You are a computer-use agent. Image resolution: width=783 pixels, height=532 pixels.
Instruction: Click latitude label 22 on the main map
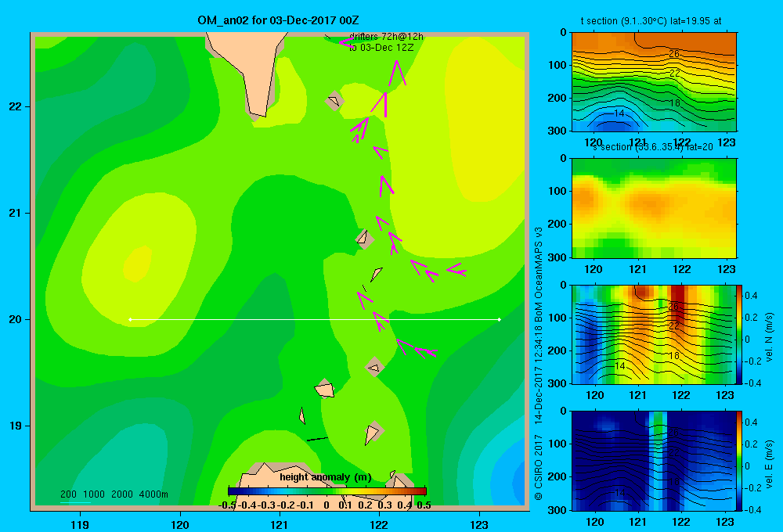tap(16, 106)
